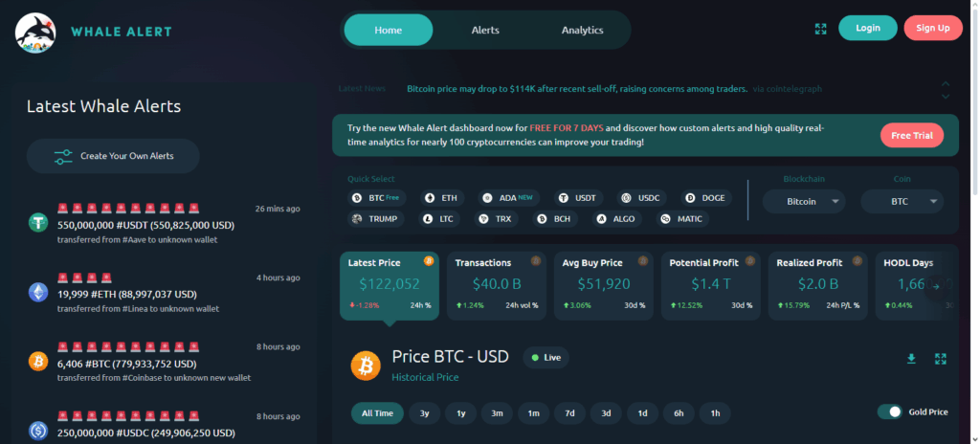Click the Sign Up button
This screenshot has height=444, width=980.
[x=932, y=28]
